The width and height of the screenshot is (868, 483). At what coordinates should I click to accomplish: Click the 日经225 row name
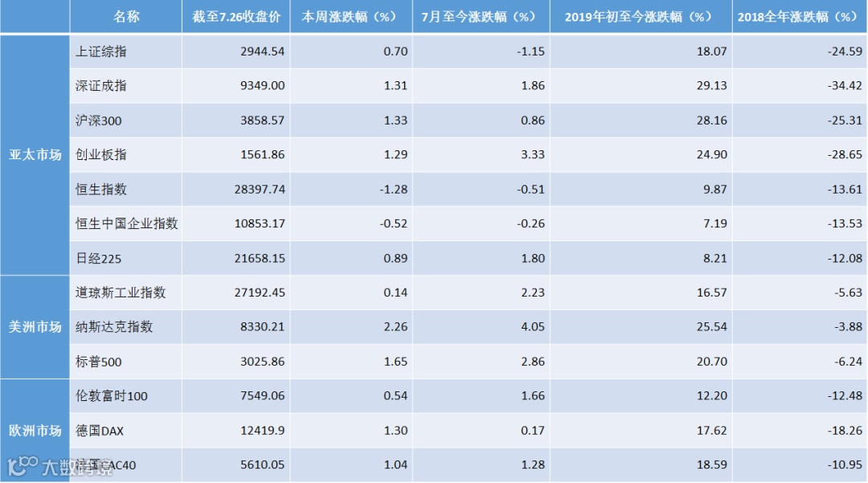[99, 258]
